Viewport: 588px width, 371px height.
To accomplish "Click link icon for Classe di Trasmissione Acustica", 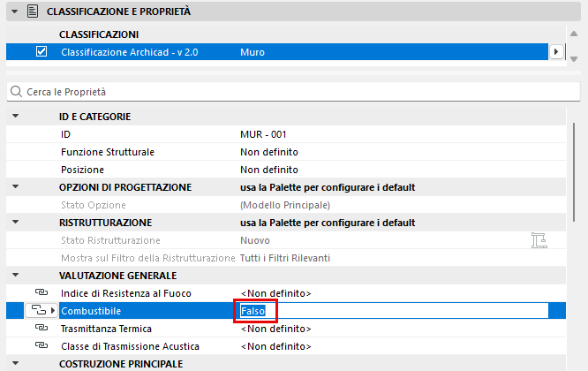I will (41, 345).
